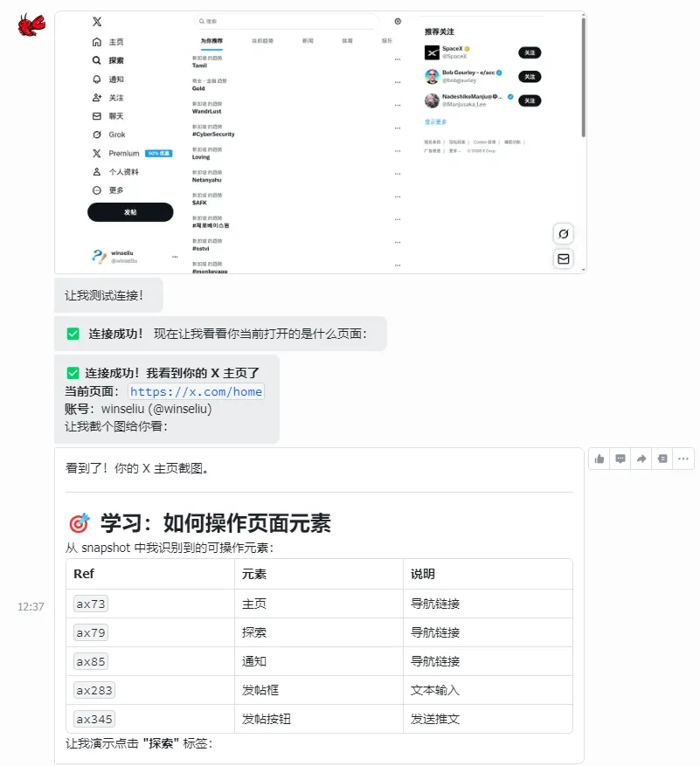Select 主页 home item in X sidebar
The image size is (700, 766).
tap(108, 42)
